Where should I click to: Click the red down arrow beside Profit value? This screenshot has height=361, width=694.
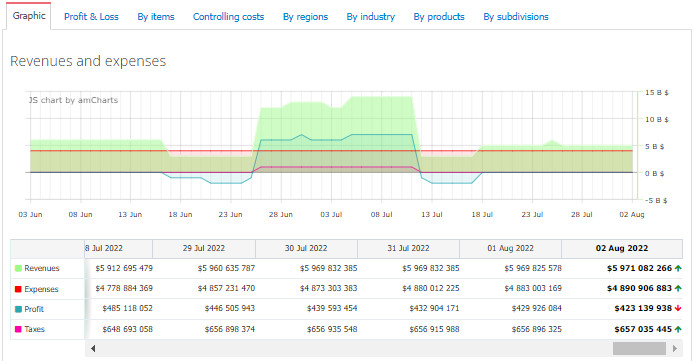tap(678, 308)
